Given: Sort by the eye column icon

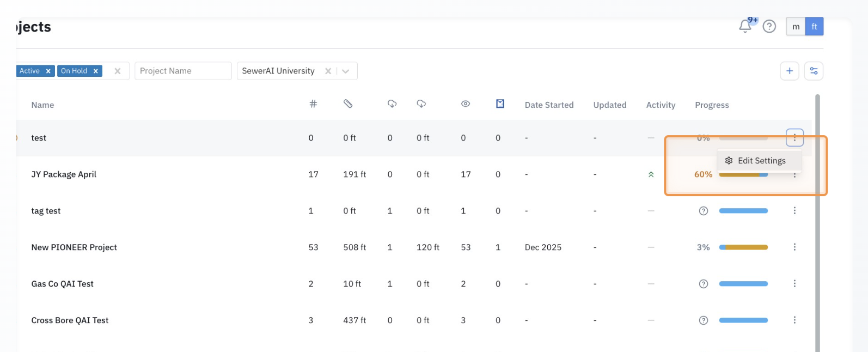Looking at the screenshot, I should pyautogui.click(x=465, y=104).
